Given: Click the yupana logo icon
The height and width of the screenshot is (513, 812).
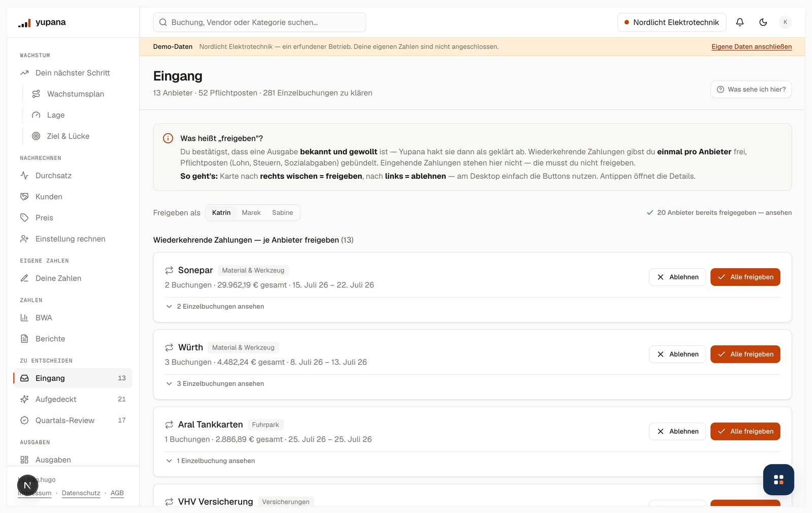Looking at the screenshot, I should (x=24, y=22).
